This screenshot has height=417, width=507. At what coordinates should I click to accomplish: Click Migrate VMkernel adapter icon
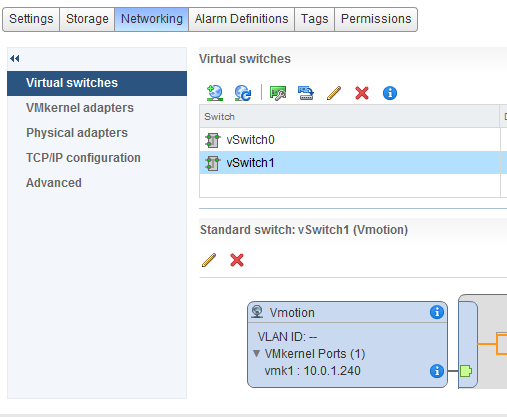[306, 93]
